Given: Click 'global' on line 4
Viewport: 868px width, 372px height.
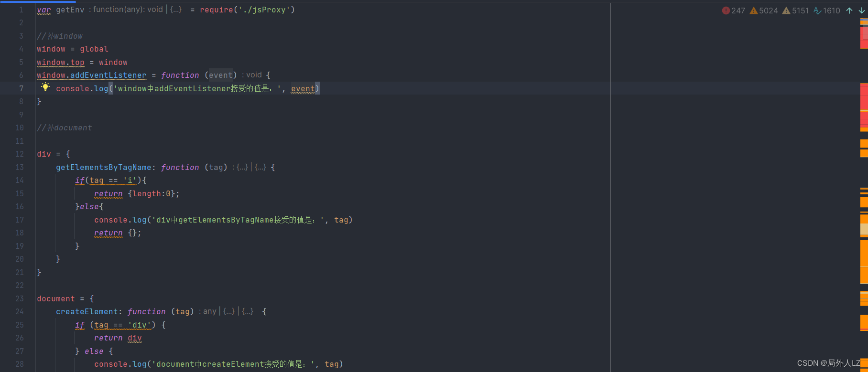Looking at the screenshot, I should (94, 49).
